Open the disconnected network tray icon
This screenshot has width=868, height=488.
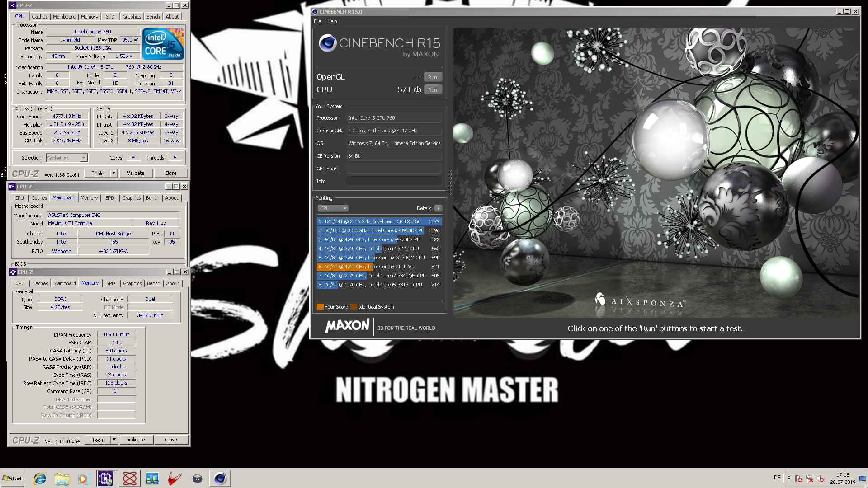(x=810, y=479)
